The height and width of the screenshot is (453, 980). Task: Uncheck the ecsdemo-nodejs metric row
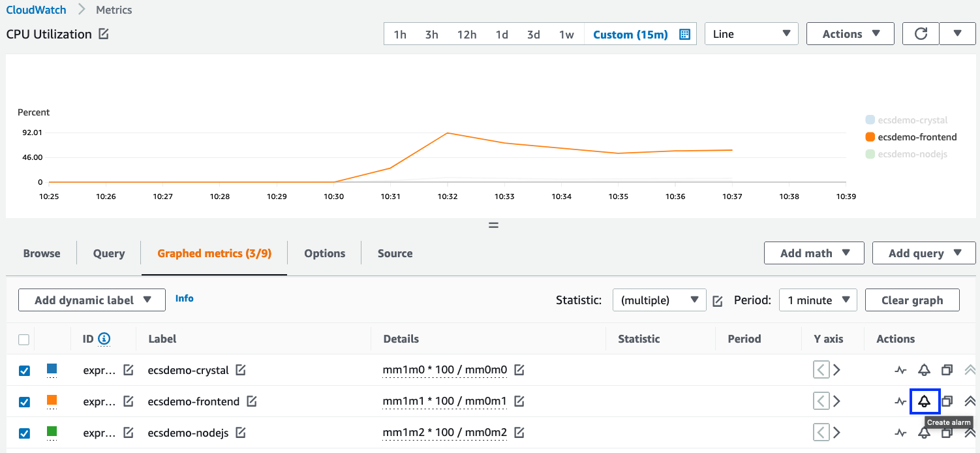click(x=24, y=433)
